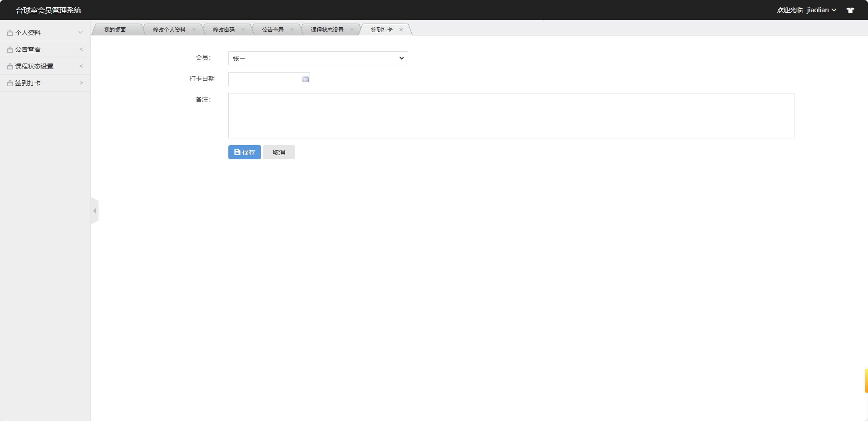868x421 pixels.
Task: Expand the 签到打卡 sidebar menu arrow
Action: point(81,83)
